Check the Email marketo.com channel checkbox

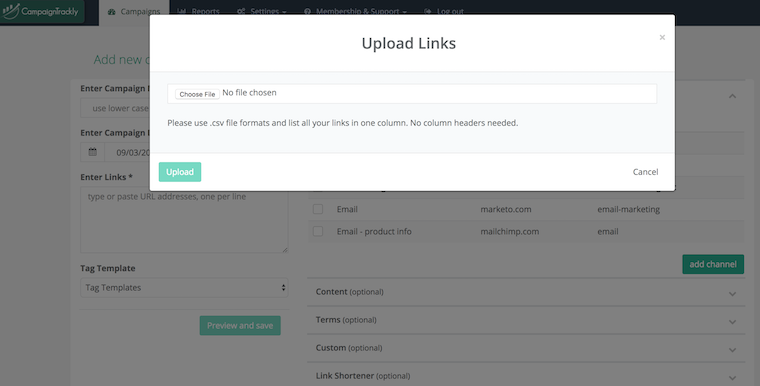pyautogui.click(x=318, y=209)
